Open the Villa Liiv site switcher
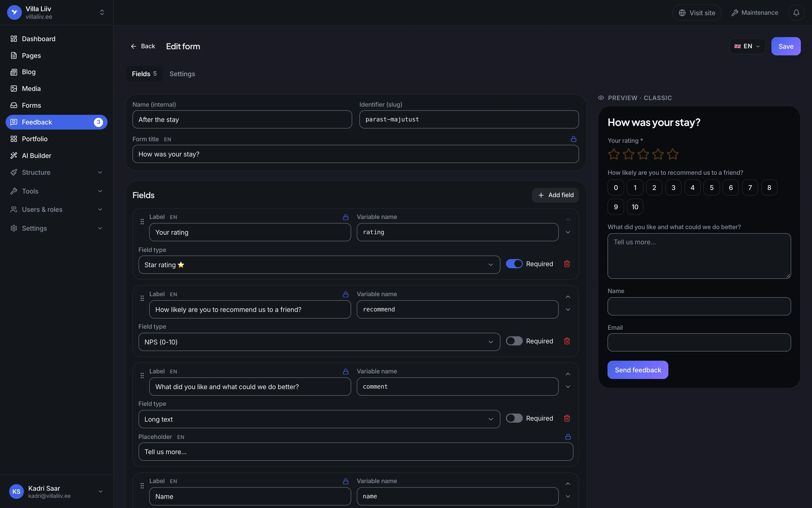Screen dimensions: 812x508 [56, 13]
